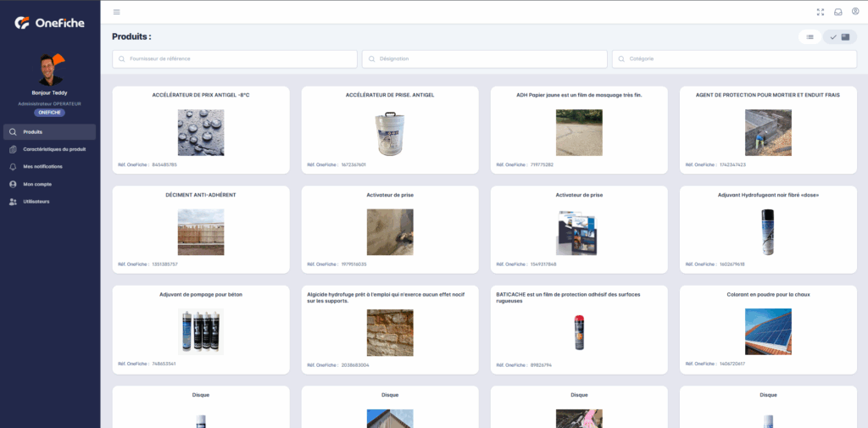The height and width of the screenshot is (428, 868).
Task: Toggle the hamburger sidebar menu icon
Action: [x=116, y=12]
